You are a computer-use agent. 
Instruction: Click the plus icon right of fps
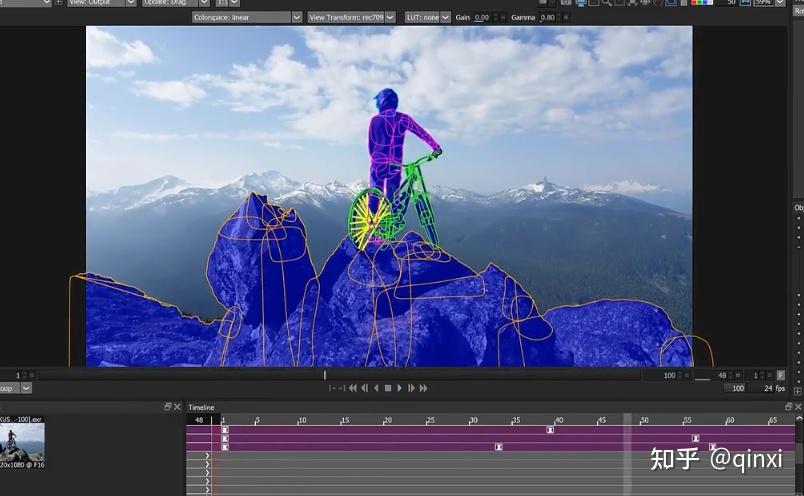coord(797,391)
